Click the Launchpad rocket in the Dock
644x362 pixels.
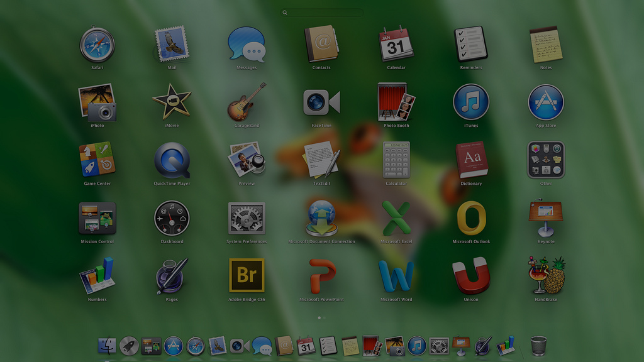129,346
